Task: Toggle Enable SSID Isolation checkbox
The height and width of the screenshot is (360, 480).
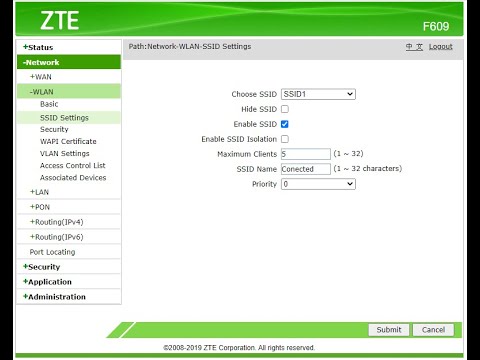Action: click(285, 139)
